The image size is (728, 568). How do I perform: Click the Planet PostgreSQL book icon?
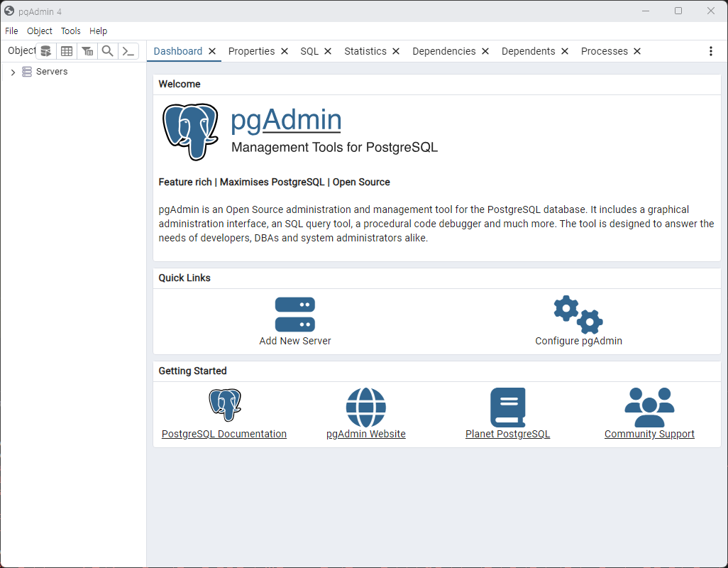coord(507,407)
